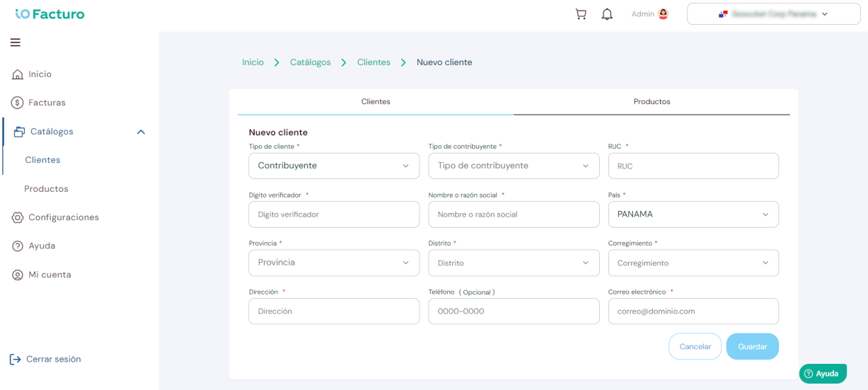This screenshot has height=390, width=868.
Task: Click the Clientes breadcrumb link
Action: pyautogui.click(x=374, y=62)
